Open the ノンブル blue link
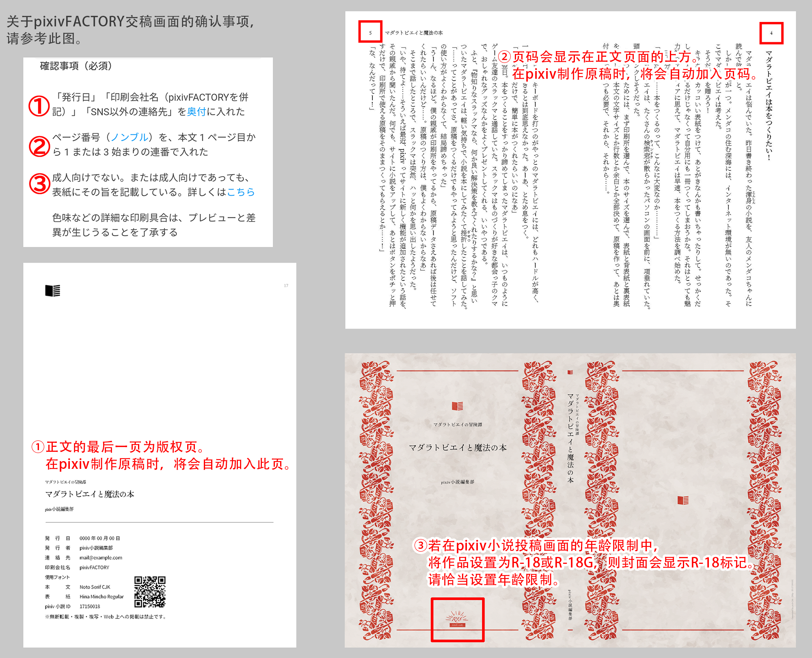The image size is (812, 658). pos(130,137)
